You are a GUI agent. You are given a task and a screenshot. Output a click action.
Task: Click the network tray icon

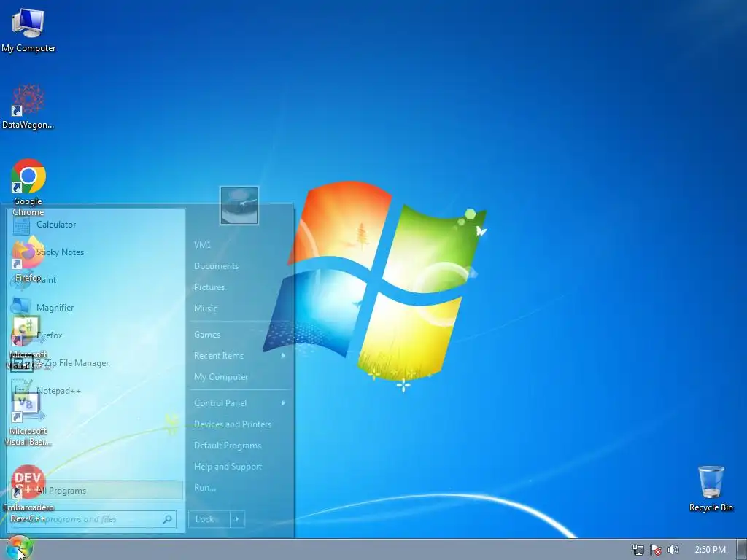click(x=638, y=550)
